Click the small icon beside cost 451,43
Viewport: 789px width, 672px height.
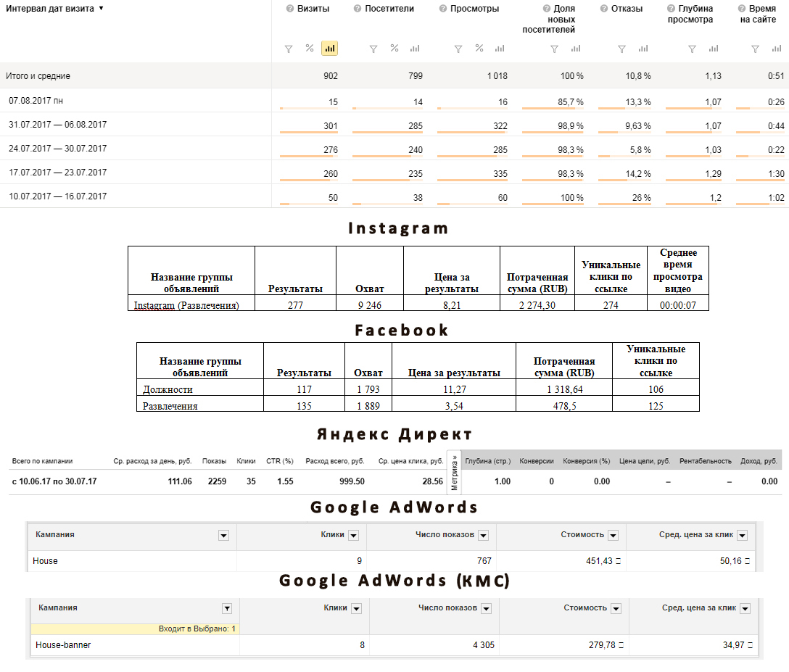click(x=618, y=561)
